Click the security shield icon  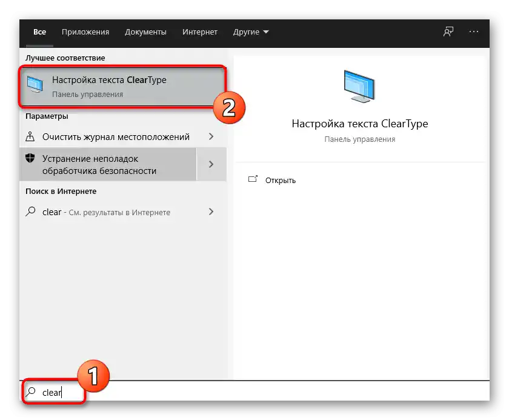(30, 158)
